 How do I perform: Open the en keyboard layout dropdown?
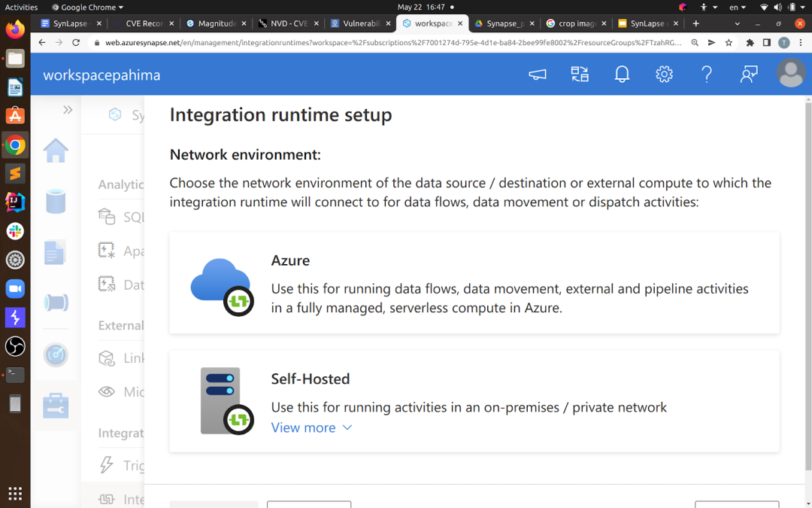tap(738, 8)
